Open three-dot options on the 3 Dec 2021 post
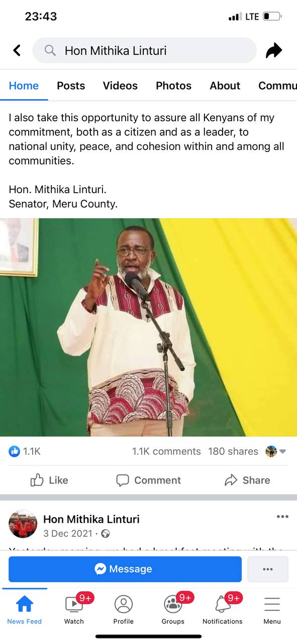Image resolution: width=297 pixels, height=644 pixels. [x=282, y=517]
